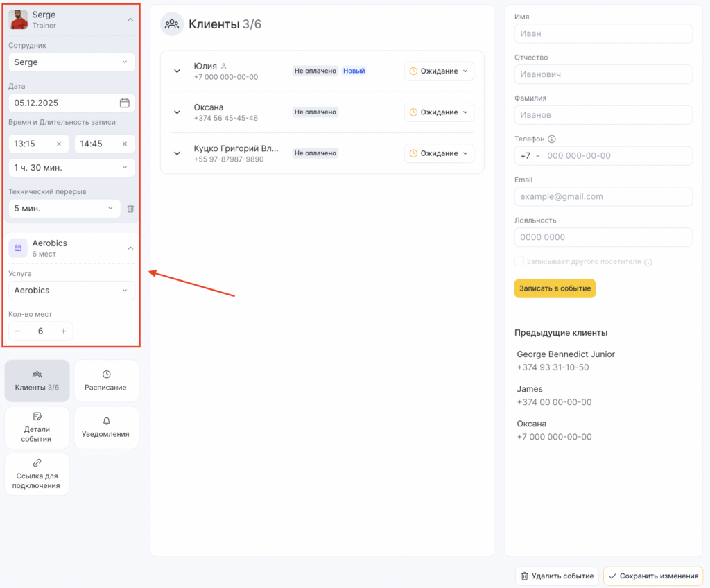Decrease the number of seats with minus
710x588 pixels.
(18, 331)
